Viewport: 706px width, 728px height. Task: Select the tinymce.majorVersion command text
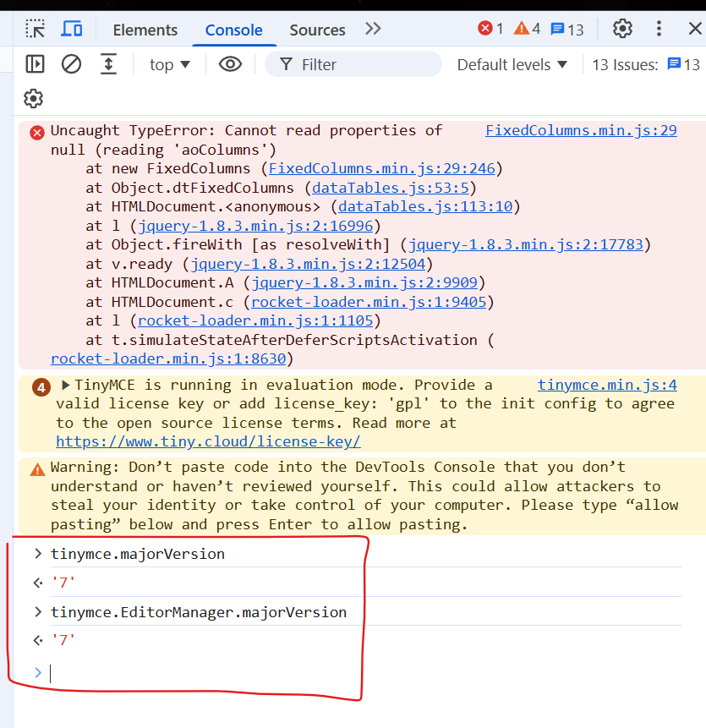(x=137, y=554)
